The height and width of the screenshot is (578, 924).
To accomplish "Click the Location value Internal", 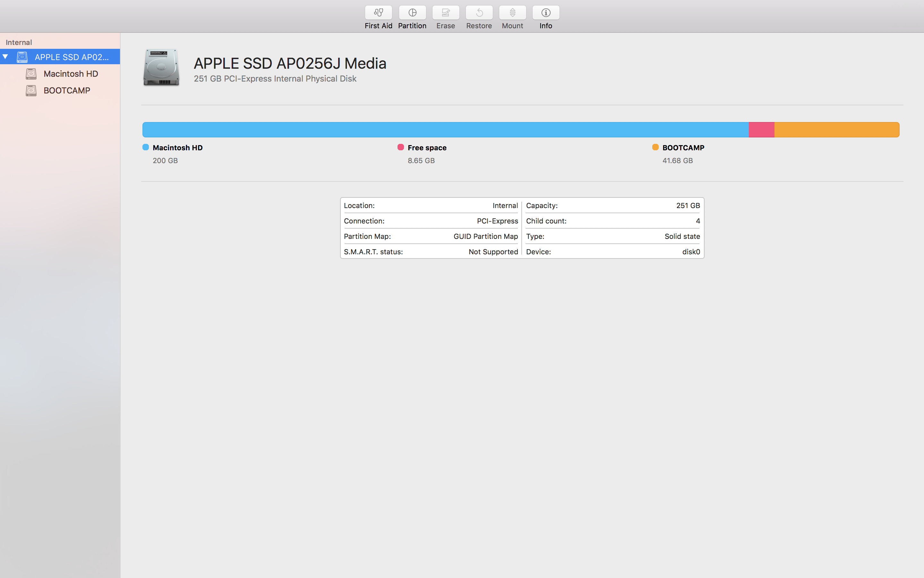I will pos(505,206).
